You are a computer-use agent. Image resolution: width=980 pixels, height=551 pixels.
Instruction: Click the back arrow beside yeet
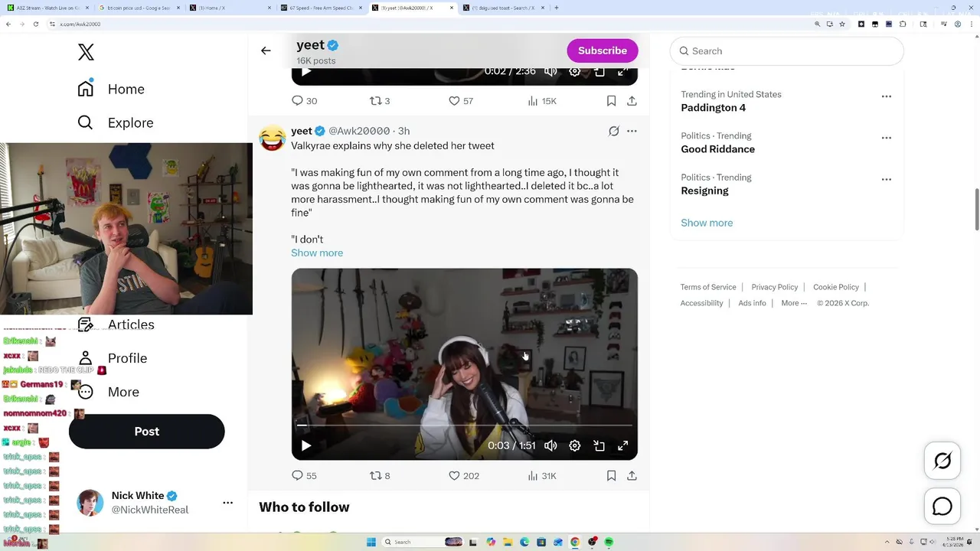pos(266,51)
